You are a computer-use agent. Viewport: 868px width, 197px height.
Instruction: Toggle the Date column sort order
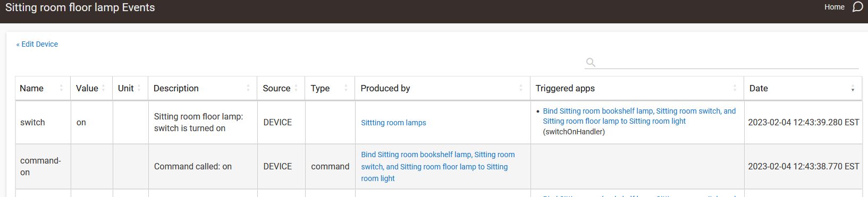point(853,89)
